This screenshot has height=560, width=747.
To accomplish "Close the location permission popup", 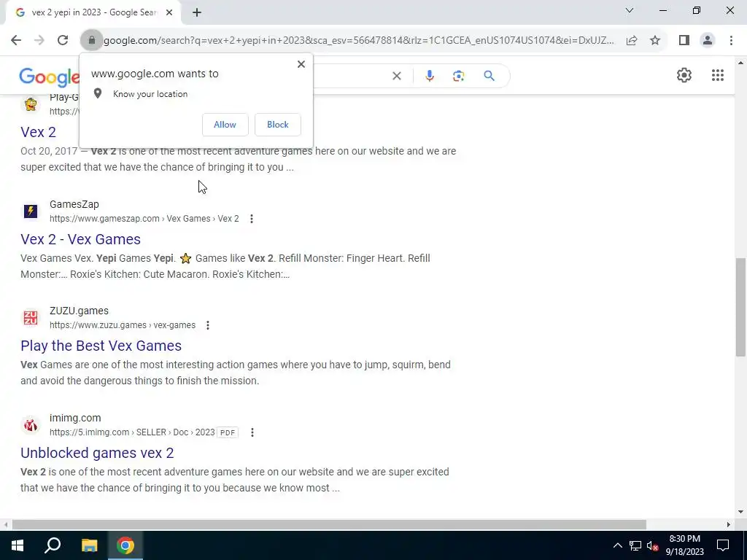I will pyautogui.click(x=301, y=64).
